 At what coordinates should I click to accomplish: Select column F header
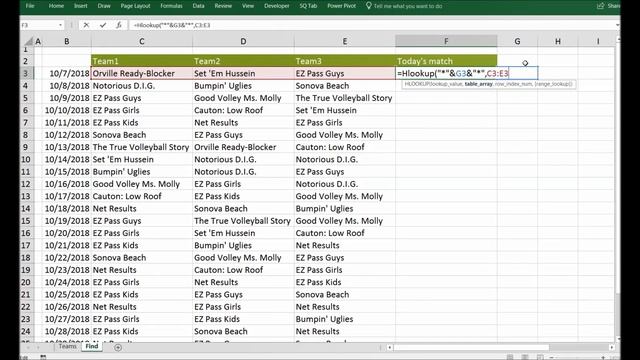(x=446, y=41)
